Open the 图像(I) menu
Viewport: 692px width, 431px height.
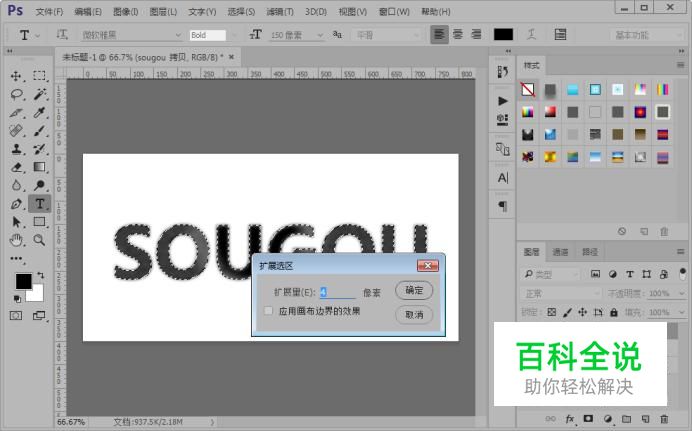coord(125,11)
